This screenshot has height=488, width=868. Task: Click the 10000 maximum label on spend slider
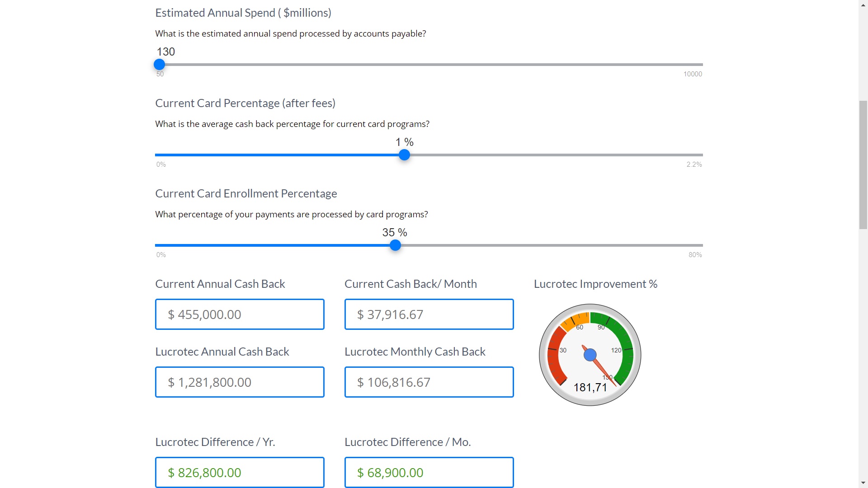point(693,74)
